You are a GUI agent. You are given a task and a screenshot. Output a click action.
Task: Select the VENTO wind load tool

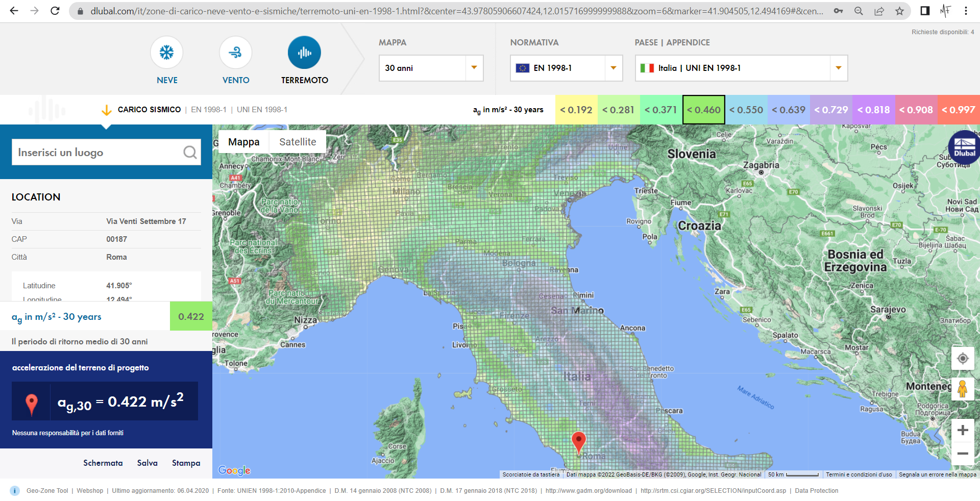tap(235, 53)
